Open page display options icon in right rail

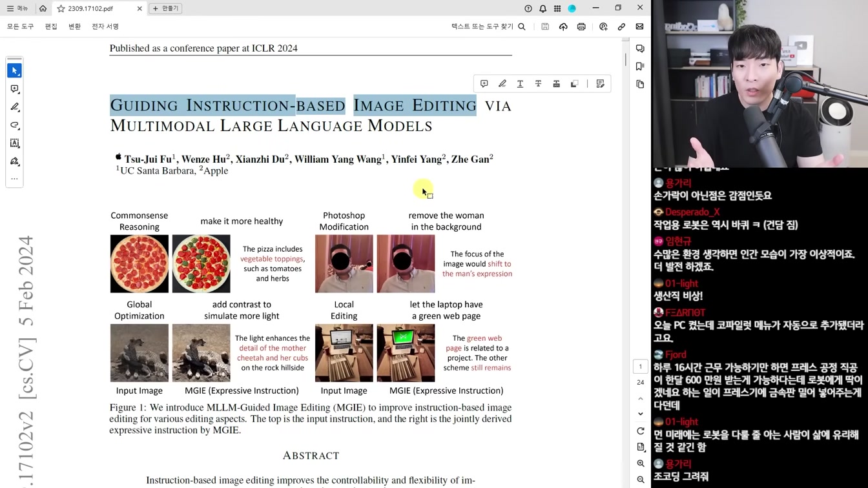(640, 447)
